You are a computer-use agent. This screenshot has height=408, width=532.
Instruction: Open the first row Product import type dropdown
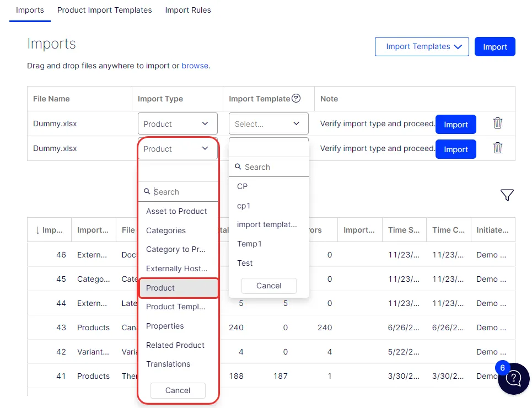click(x=178, y=124)
